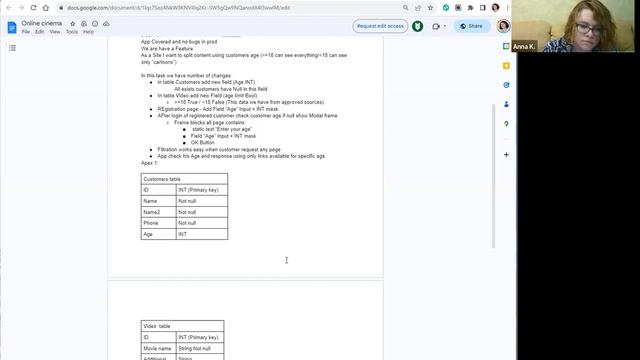Open the red recorder extension icon
This screenshot has height=360, width=640.
458,8
